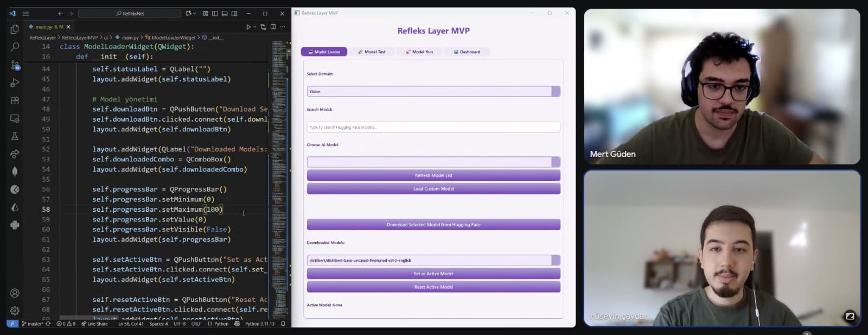868x335 pixels.
Task: Open the Extensions view in VS Code sidebar
Action: click(x=15, y=100)
